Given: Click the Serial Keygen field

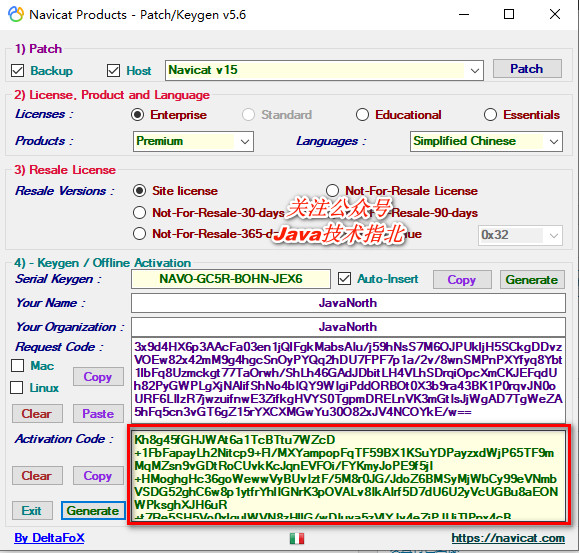Looking at the screenshot, I should click(231, 279).
